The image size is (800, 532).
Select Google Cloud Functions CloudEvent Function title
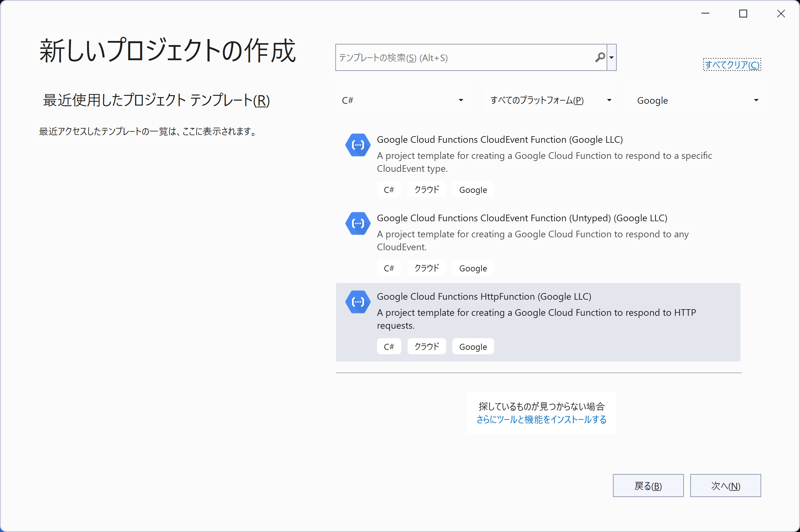[x=499, y=139]
